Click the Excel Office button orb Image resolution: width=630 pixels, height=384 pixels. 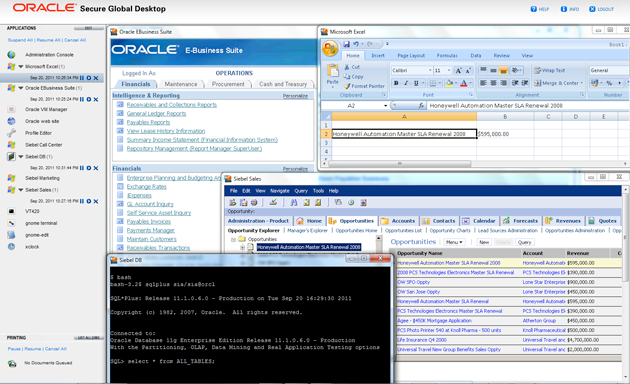point(330,49)
